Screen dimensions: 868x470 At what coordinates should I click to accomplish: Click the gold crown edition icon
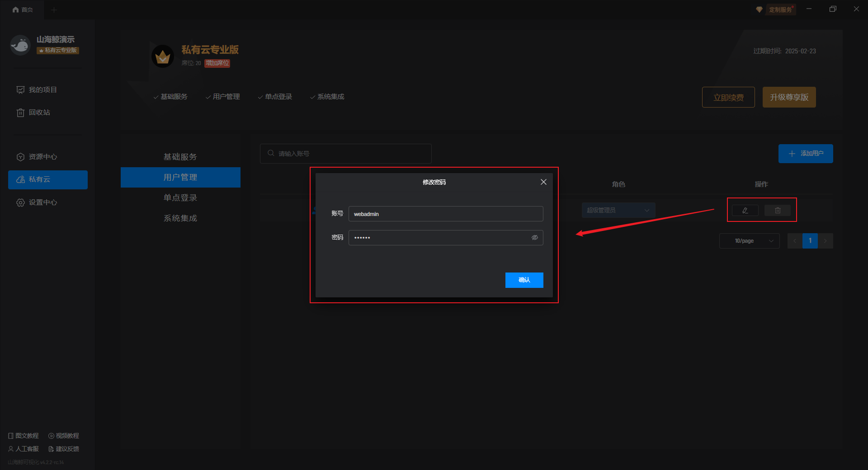point(163,56)
